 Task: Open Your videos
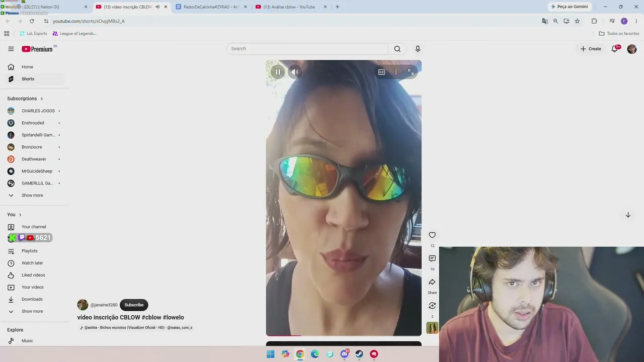[x=35, y=287]
